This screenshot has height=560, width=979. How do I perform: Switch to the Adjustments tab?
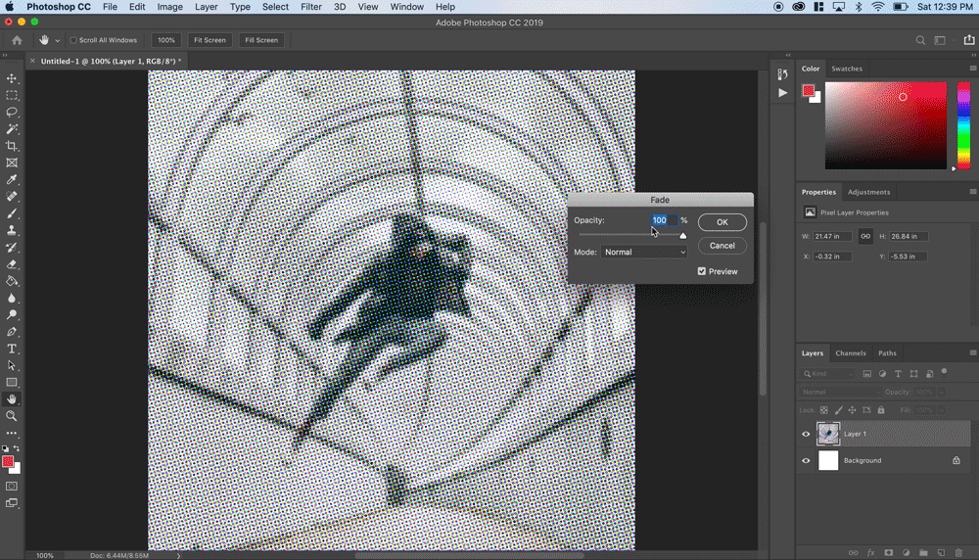coord(868,192)
